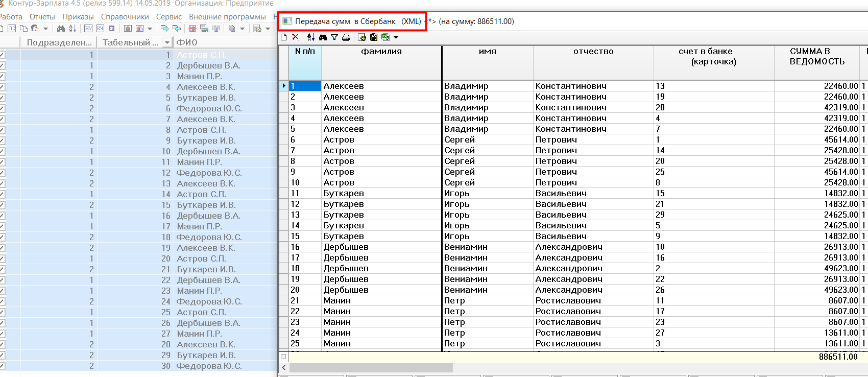Image resolution: width=868 pixels, height=377 pixels.
Task: Open settings icon with gear in the Сбербанк toolbar
Action: [362, 37]
